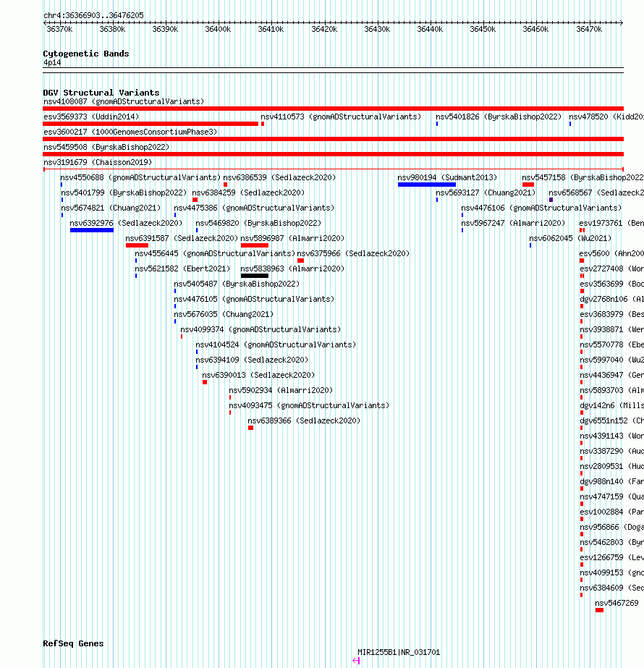
Task: Open the dgv2768n106 variant label
Action: pyautogui.click(x=611, y=299)
